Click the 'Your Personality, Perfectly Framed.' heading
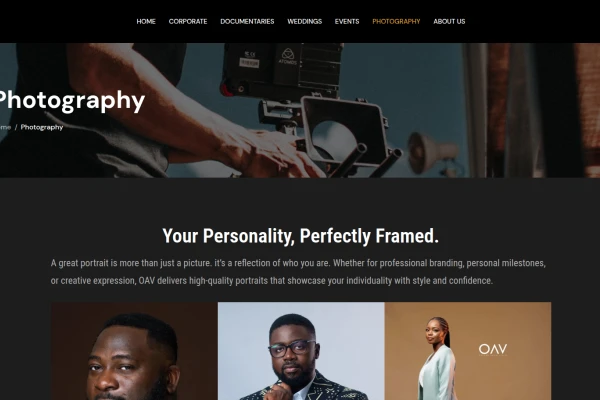The width and height of the screenshot is (600, 400). point(300,236)
